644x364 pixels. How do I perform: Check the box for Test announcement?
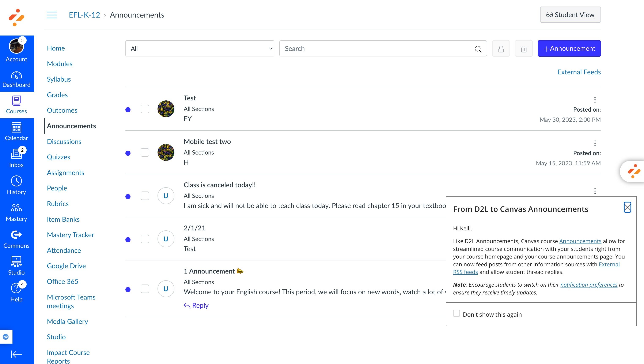[145, 109]
